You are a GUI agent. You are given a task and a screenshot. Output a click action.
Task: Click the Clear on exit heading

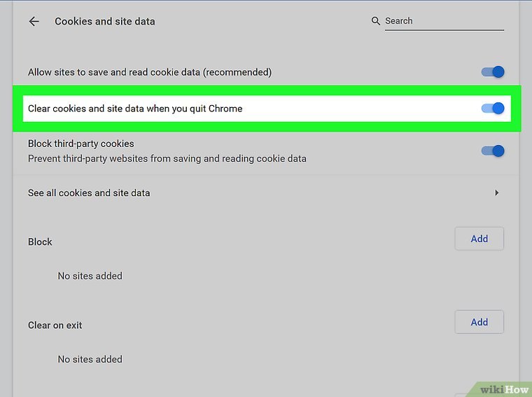(55, 325)
